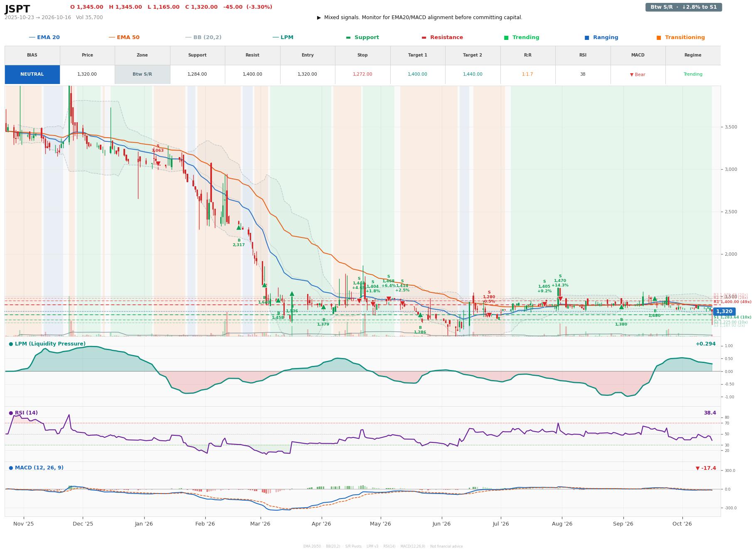Click the Support value 1,284.00
The image size is (756, 553).
point(197,74)
